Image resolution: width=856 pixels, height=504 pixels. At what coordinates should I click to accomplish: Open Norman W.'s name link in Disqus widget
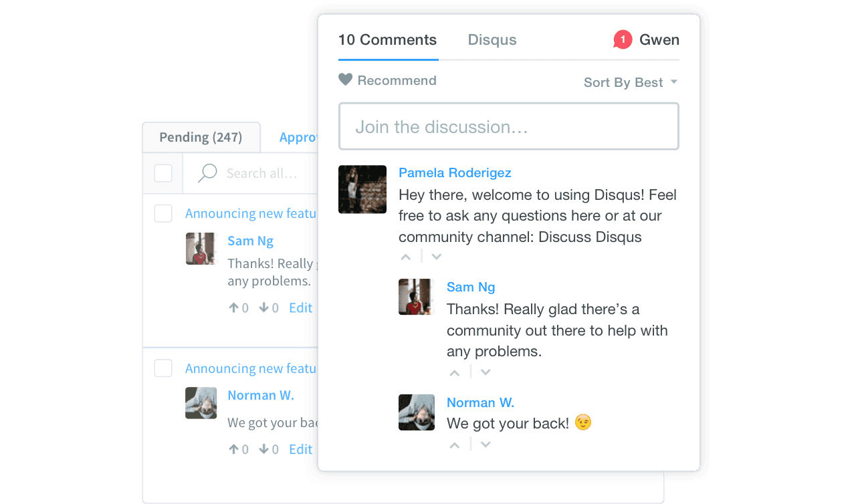[x=480, y=402]
